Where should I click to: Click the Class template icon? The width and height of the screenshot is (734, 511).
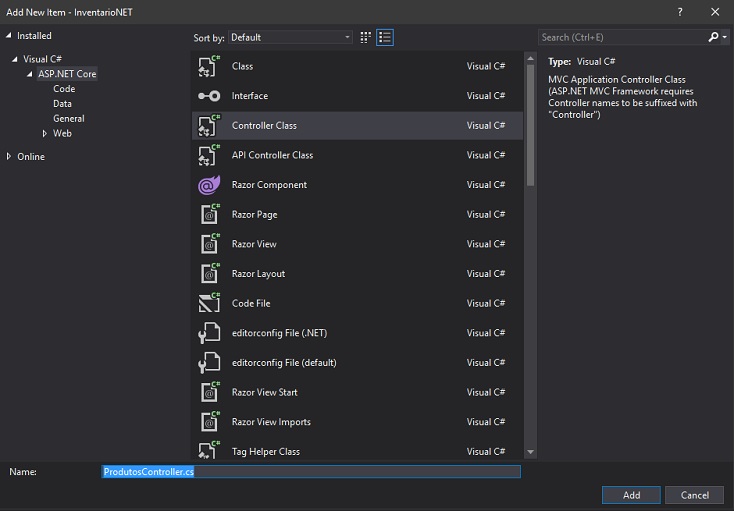[x=209, y=66]
